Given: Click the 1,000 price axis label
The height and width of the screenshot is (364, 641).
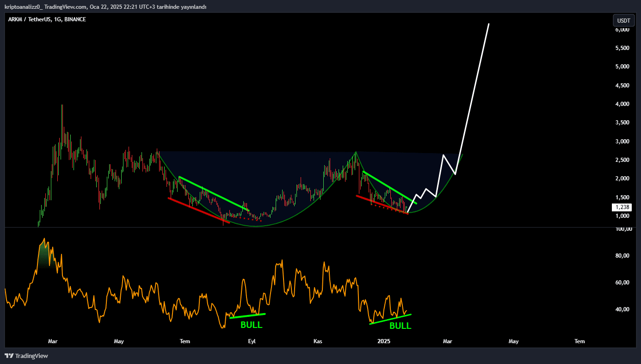Looking at the screenshot, I should click(x=622, y=216).
